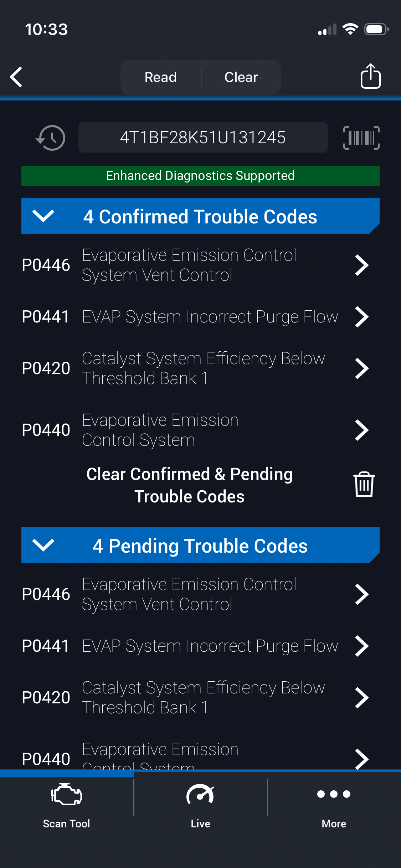Collapse the Pending Trouble Codes section
Screen dimensions: 401x868
click(43, 545)
